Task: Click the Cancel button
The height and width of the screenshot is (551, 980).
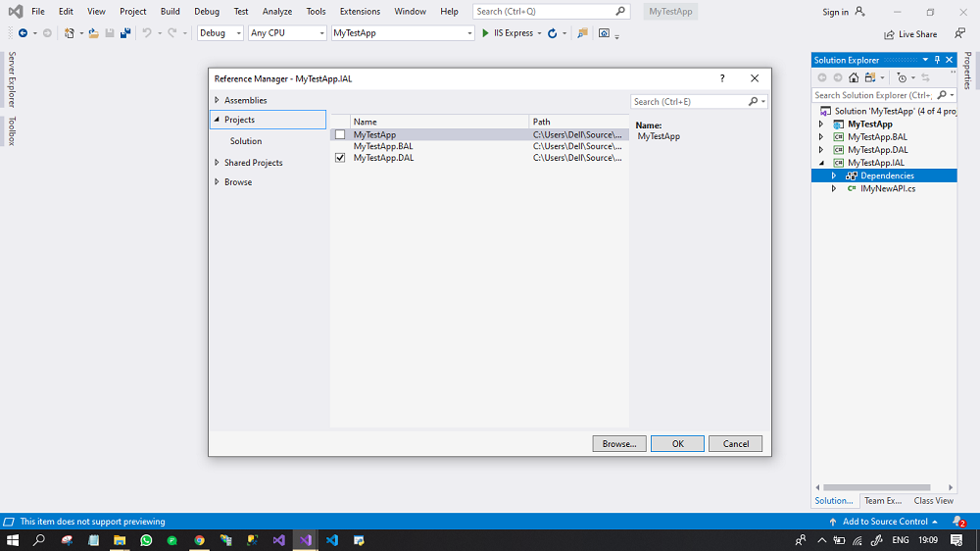Action: tap(736, 443)
